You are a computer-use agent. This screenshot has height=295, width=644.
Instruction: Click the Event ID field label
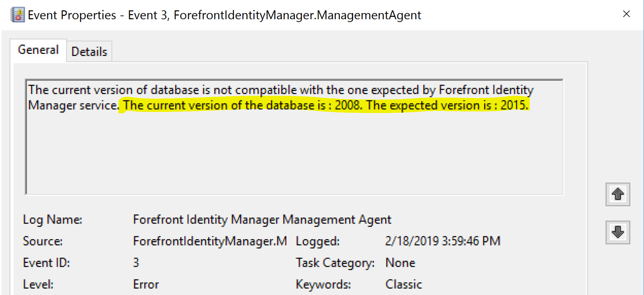[x=47, y=262]
